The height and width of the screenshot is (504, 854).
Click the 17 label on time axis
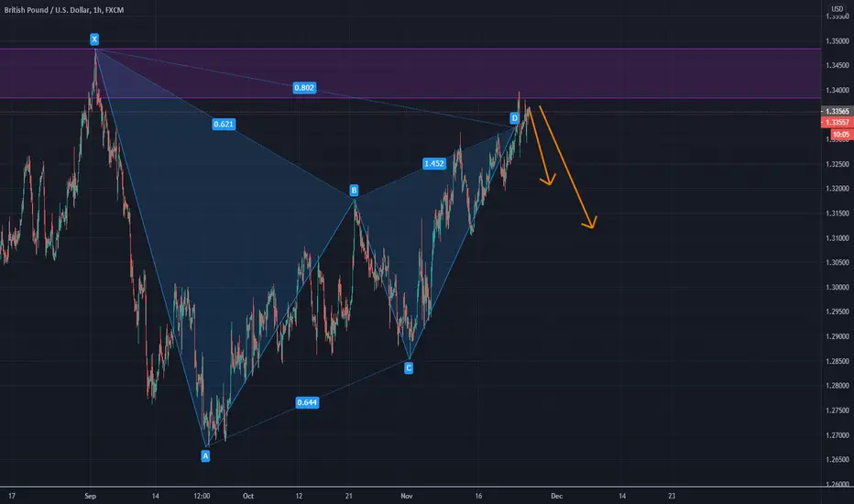coord(12,496)
